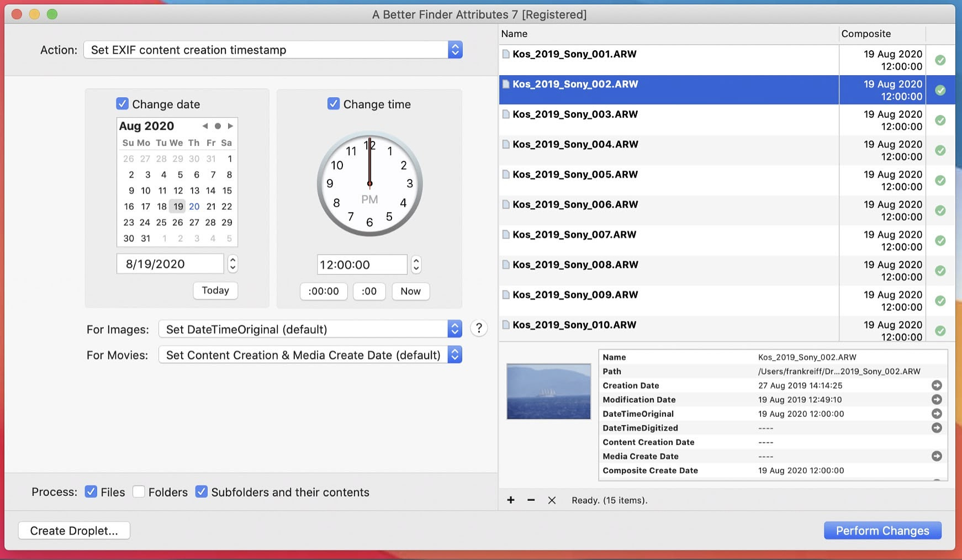
Task: Enable the Folders process checkbox
Action: coord(139,492)
